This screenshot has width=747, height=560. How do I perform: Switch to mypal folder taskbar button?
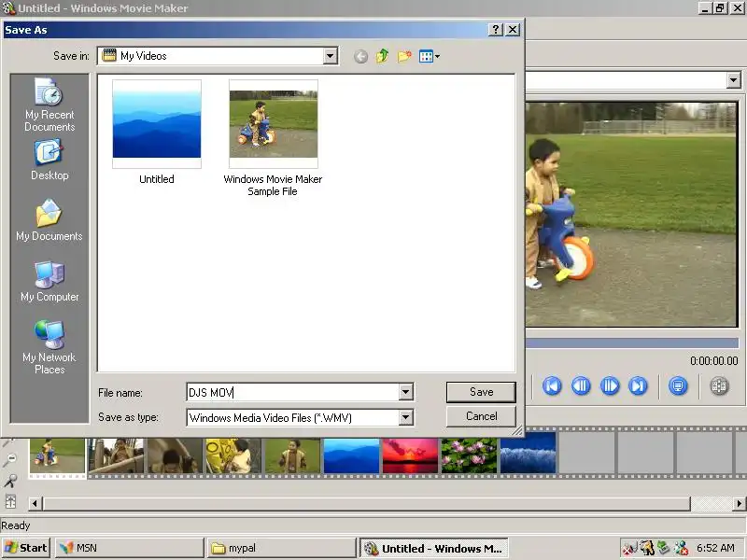tap(282, 548)
